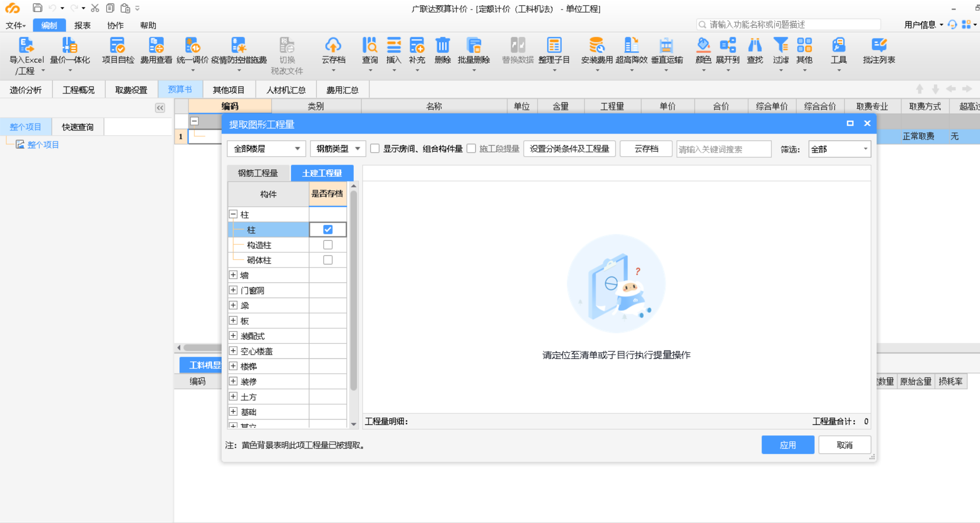Click the dialog keyword search field
Viewport: 980px width, 523px height.
tap(724, 149)
